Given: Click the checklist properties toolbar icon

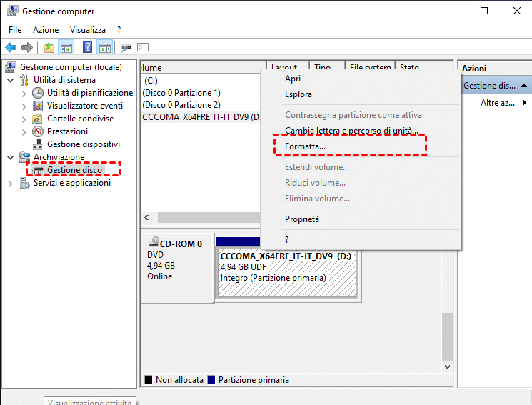Looking at the screenshot, I should (143, 48).
